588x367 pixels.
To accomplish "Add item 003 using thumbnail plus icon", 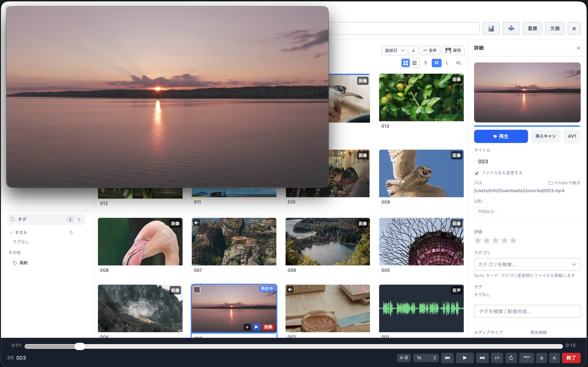I will click(x=247, y=327).
